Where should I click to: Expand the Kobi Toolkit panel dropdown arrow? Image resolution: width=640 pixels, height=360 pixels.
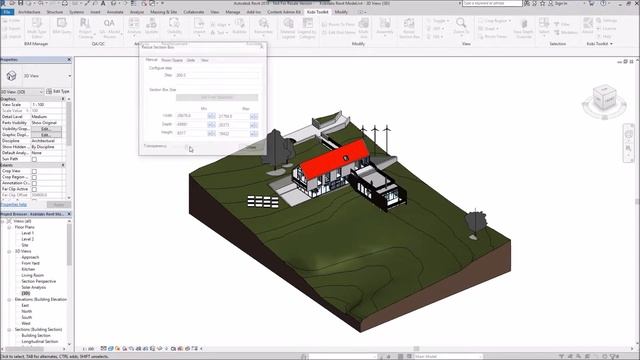coord(611,44)
